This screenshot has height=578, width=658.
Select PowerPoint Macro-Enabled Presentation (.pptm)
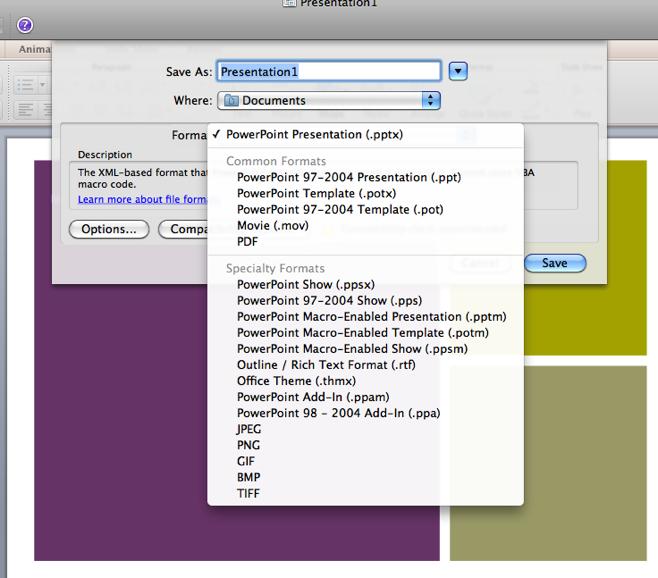point(365,316)
